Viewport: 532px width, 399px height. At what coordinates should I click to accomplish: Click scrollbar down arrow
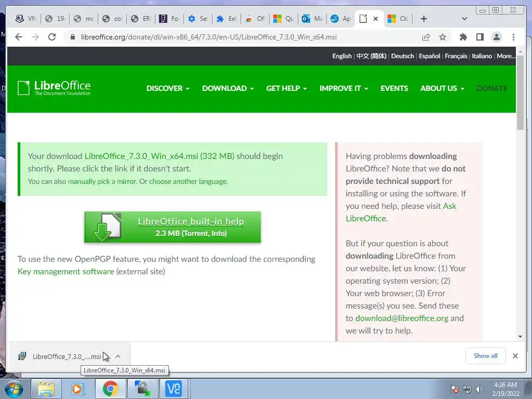pyautogui.click(x=520, y=337)
